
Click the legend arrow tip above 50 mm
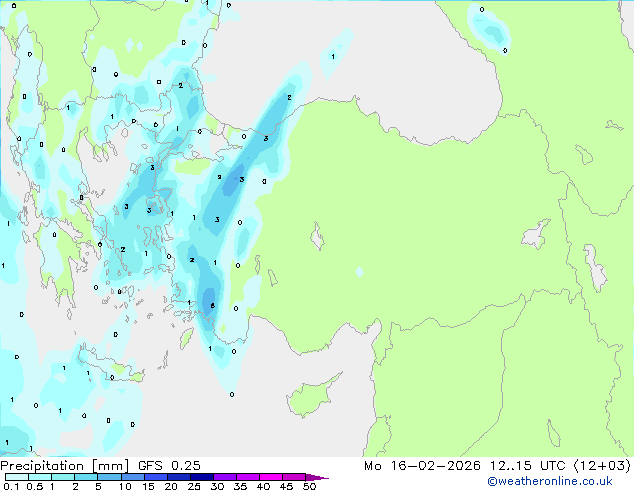tap(317, 477)
